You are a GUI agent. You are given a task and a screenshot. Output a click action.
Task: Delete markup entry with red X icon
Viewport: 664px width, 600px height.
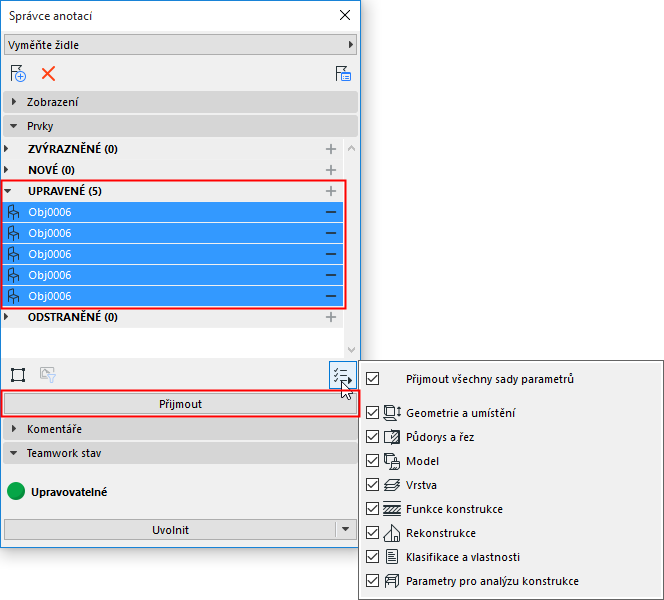[48, 74]
